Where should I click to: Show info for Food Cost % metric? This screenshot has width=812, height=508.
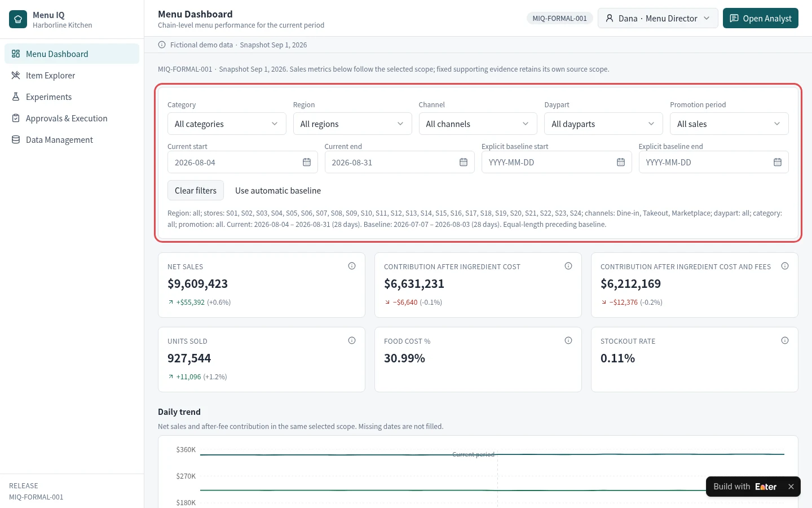point(568,340)
